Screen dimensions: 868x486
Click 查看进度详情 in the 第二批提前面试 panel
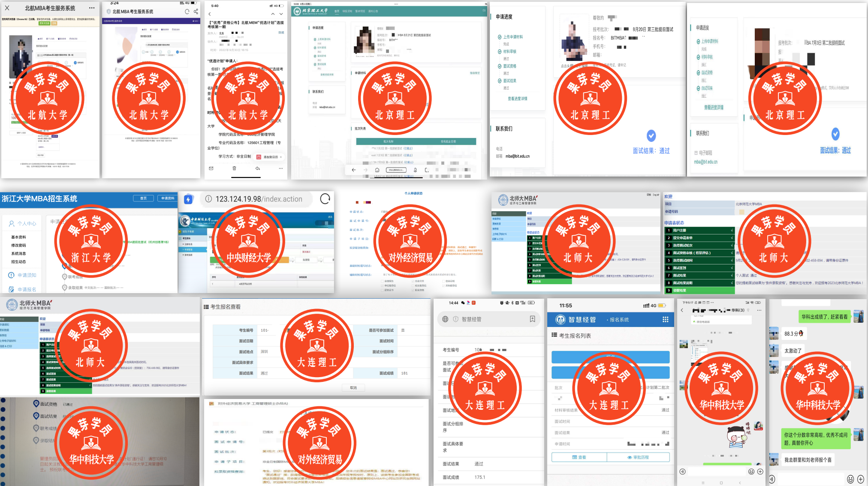[x=714, y=108]
